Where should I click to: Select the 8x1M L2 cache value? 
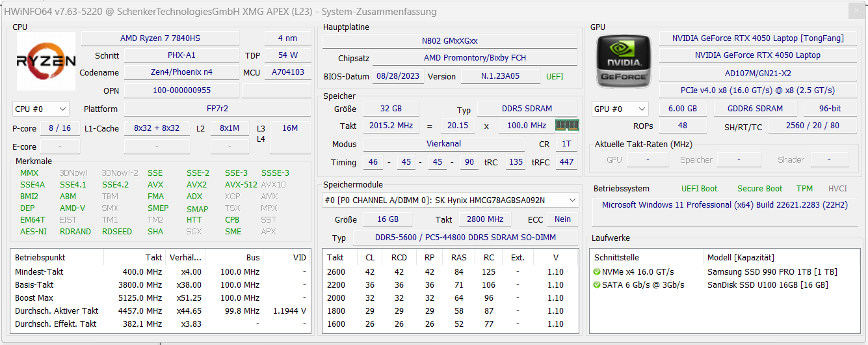[x=230, y=128]
